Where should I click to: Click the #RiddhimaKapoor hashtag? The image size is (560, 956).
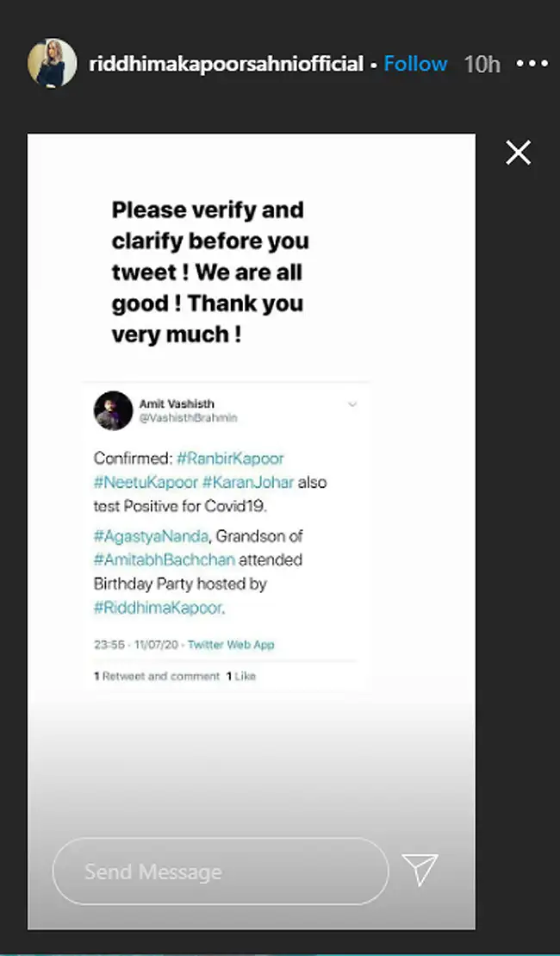(x=158, y=607)
